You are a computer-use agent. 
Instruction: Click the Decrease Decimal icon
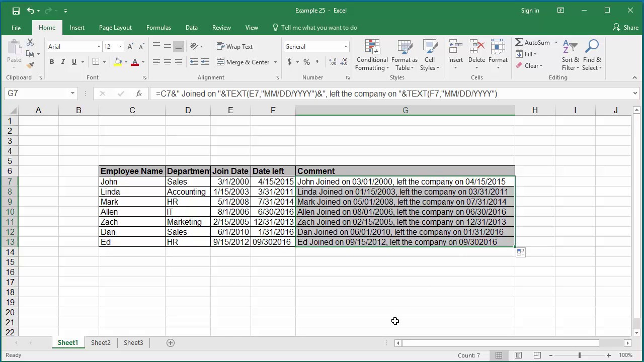[x=344, y=62]
